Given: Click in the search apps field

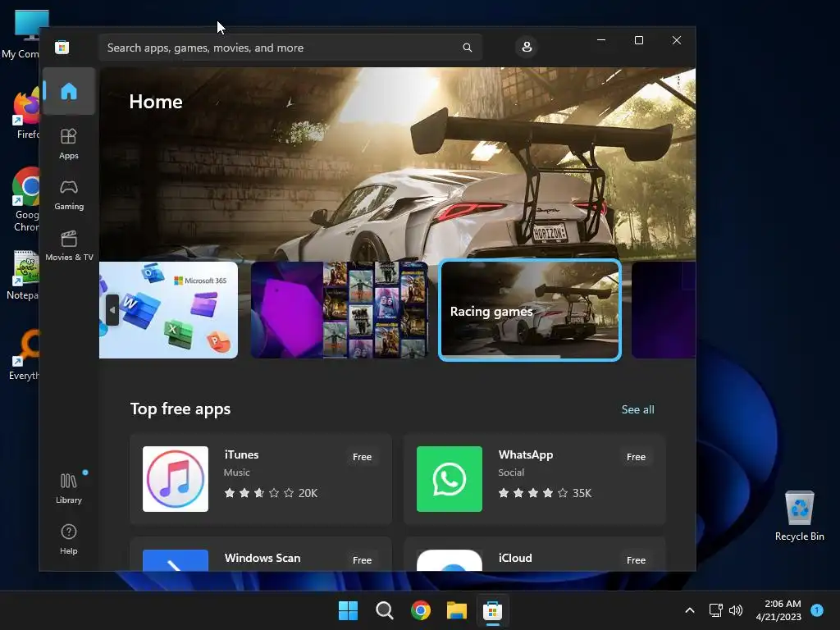Looking at the screenshot, I should click(290, 48).
